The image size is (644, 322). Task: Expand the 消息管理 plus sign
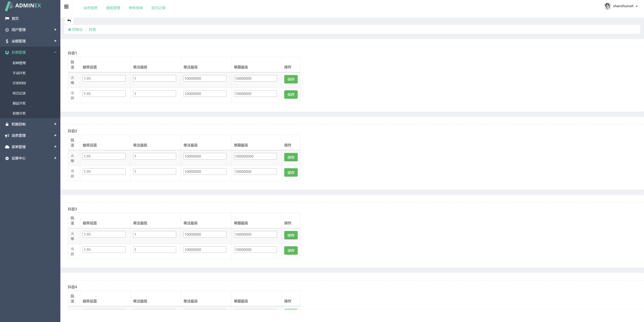pyautogui.click(x=55, y=135)
